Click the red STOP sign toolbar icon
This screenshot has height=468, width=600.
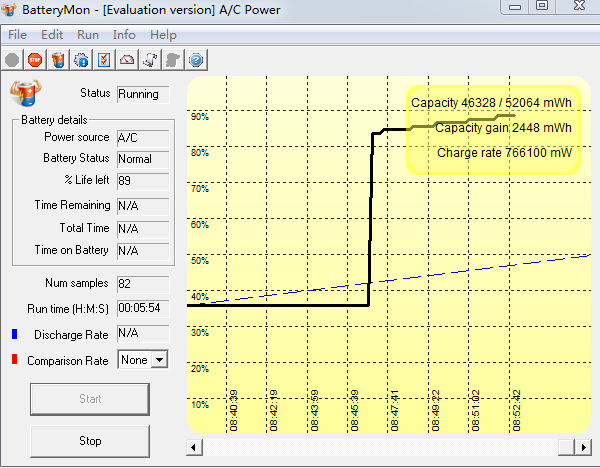pyautogui.click(x=35, y=60)
